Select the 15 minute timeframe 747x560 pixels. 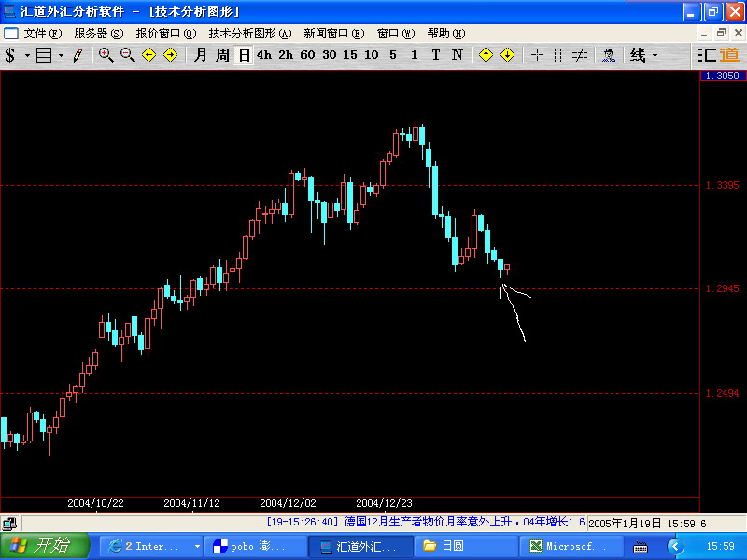tap(350, 55)
